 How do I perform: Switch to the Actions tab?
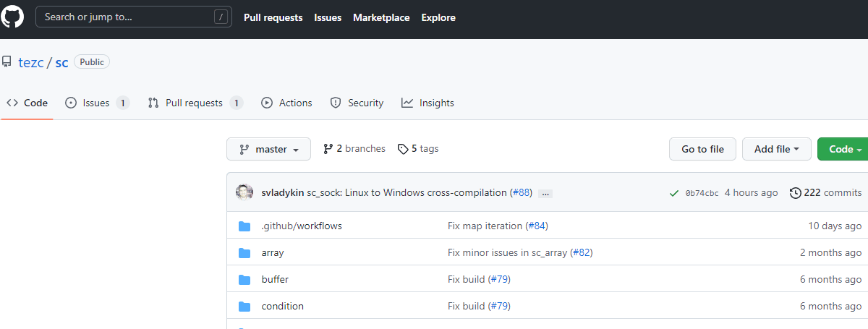287,103
